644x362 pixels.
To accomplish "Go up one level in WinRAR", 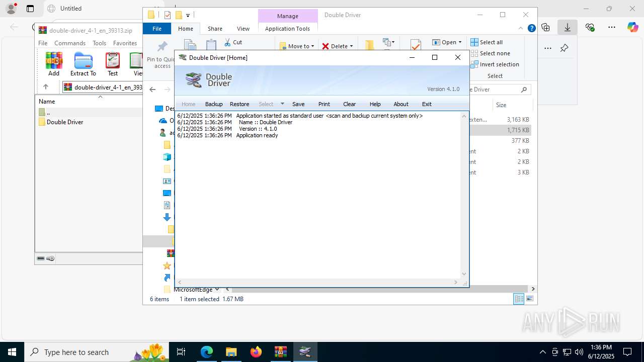I will pyautogui.click(x=46, y=87).
